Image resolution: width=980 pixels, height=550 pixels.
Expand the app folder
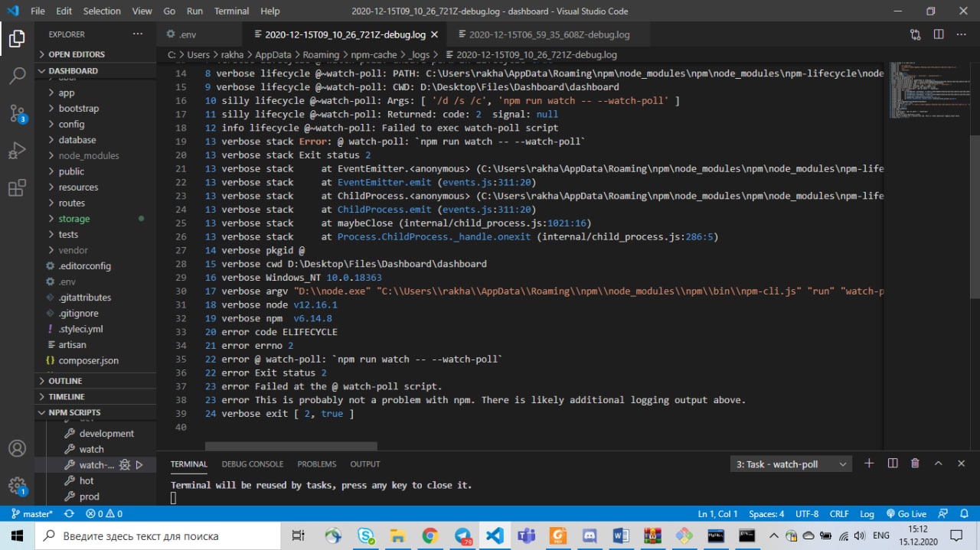pyautogui.click(x=96, y=93)
